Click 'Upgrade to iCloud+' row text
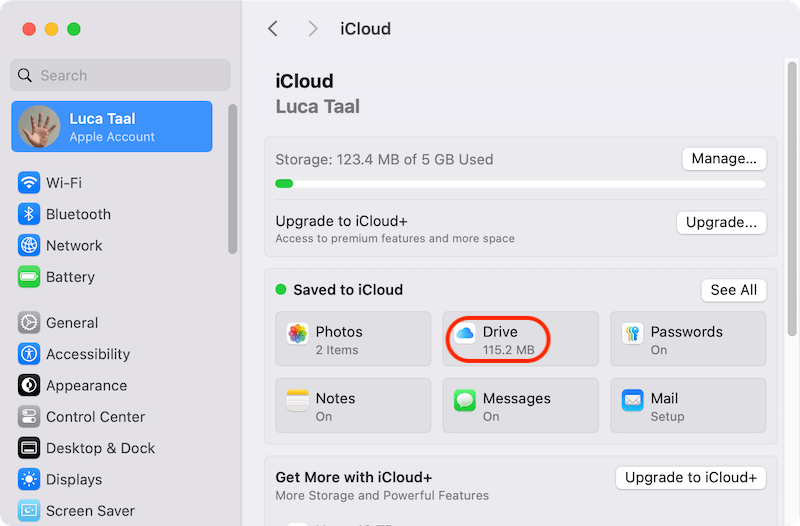 pyautogui.click(x=341, y=221)
